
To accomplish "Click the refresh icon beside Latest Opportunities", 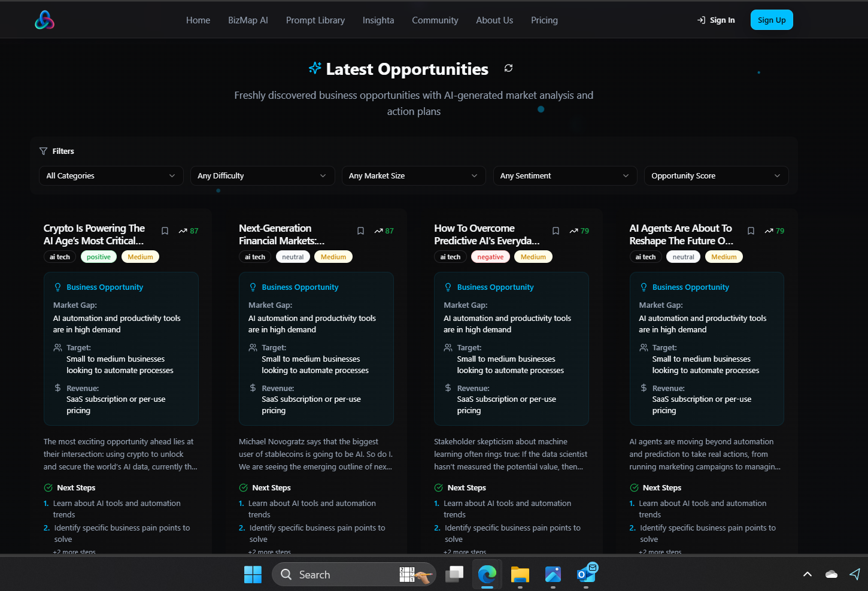I will point(508,68).
